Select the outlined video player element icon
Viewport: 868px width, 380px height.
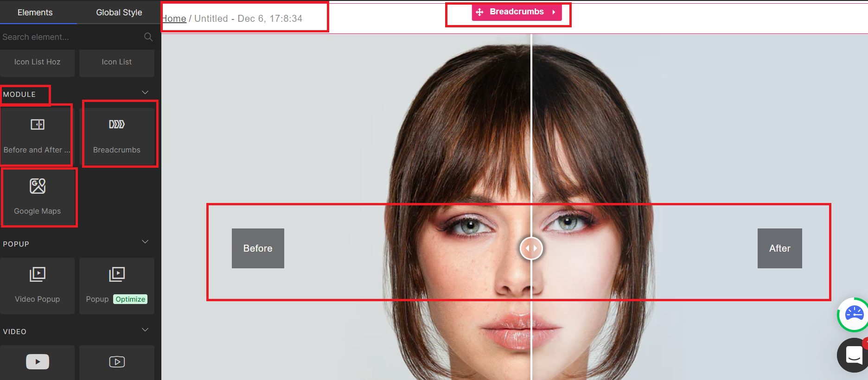(x=117, y=362)
